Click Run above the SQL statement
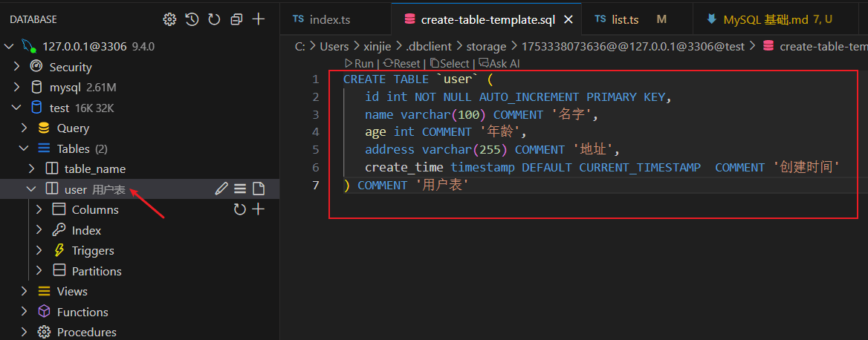 tap(359, 64)
